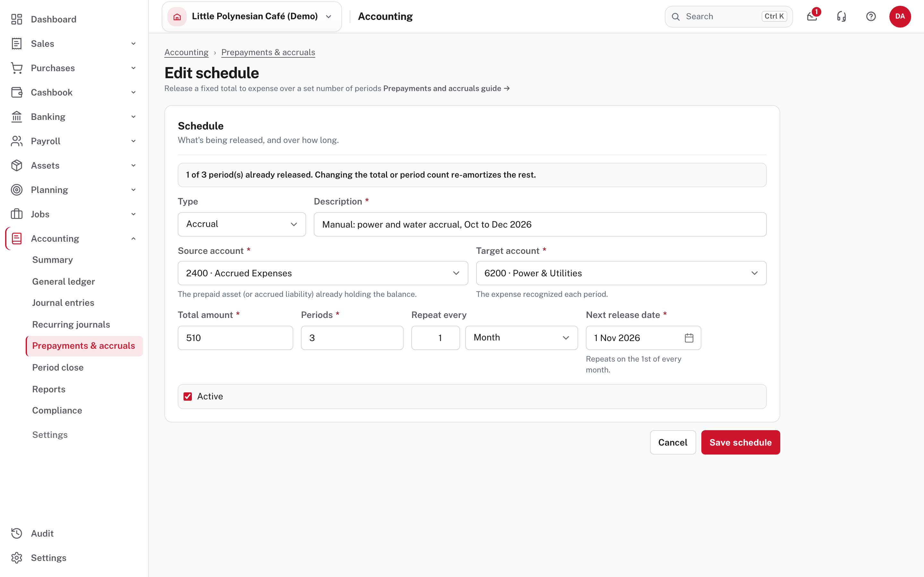Open the help question mark icon

click(871, 16)
